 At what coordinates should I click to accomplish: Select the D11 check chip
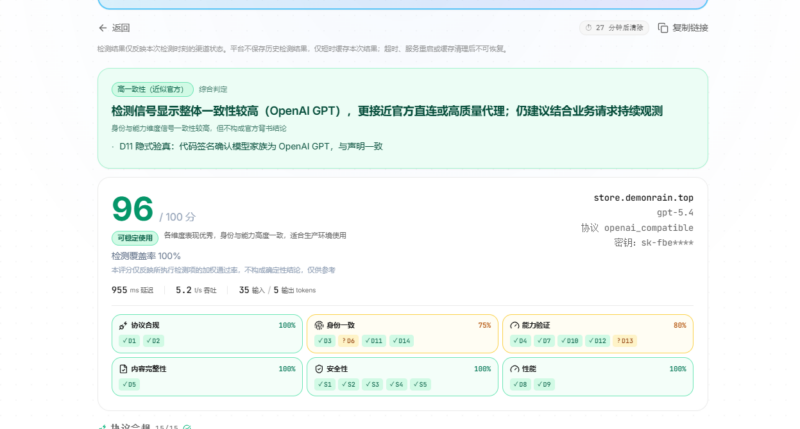click(374, 341)
